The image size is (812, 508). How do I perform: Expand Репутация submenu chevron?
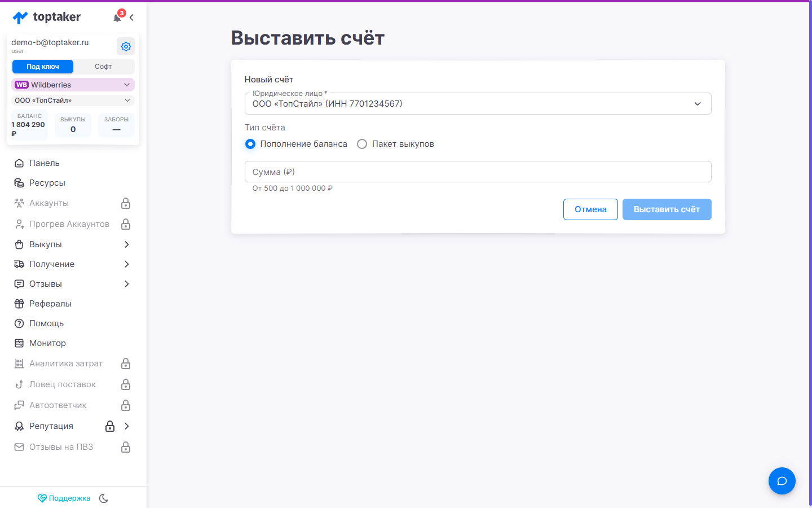[x=127, y=426]
